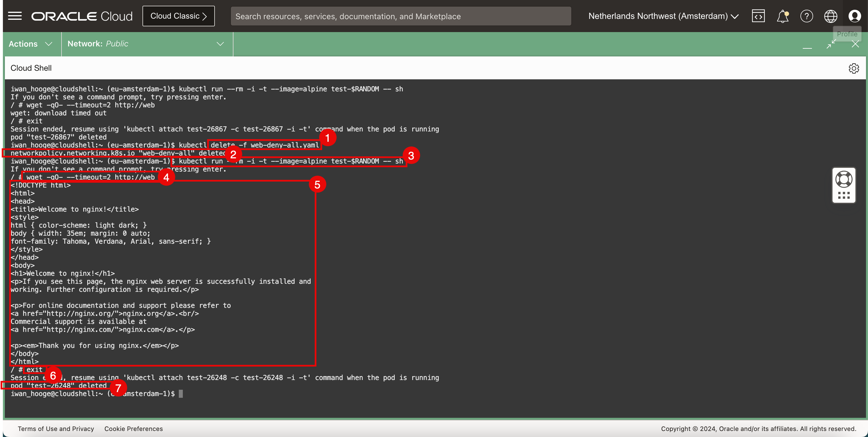Open the notifications bell

782,16
